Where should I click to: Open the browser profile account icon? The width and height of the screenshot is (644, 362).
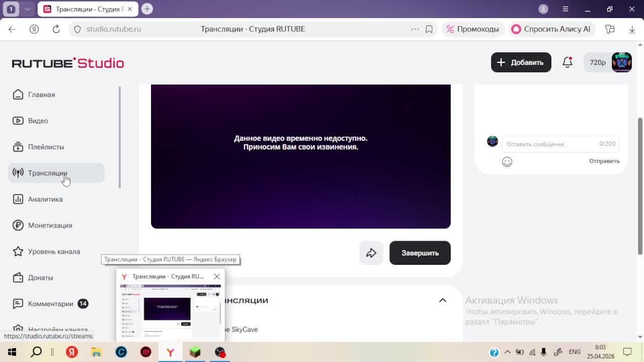click(543, 9)
